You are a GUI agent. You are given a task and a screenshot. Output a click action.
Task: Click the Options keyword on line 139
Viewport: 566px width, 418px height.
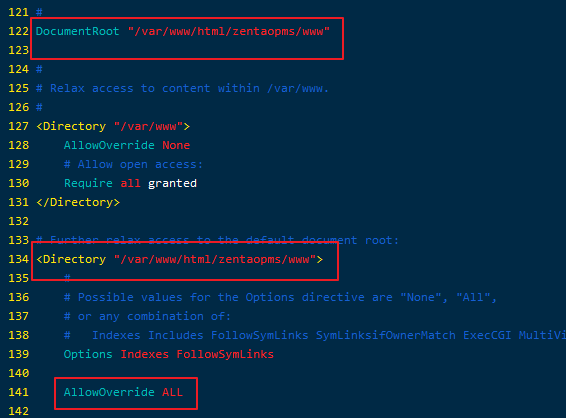click(x=88, y=354)
